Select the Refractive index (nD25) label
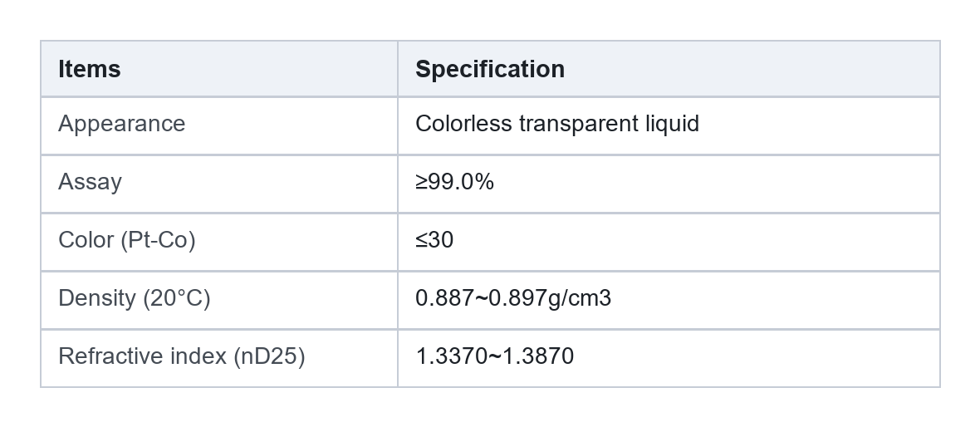 (x=181, y=356)
